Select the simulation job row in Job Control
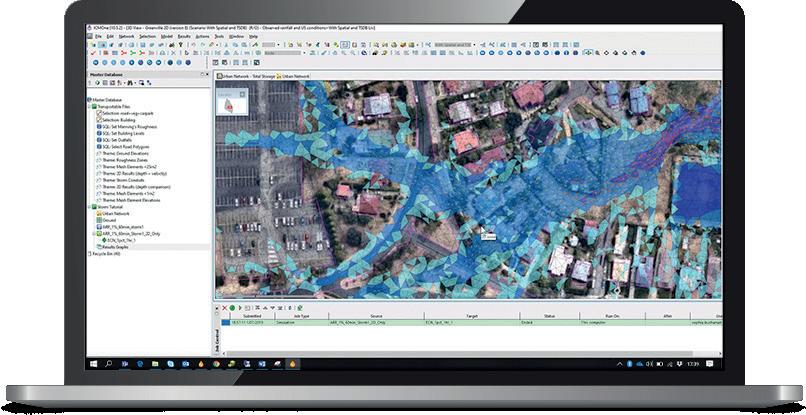The image size is (806, 415). [x=471, y=322]
